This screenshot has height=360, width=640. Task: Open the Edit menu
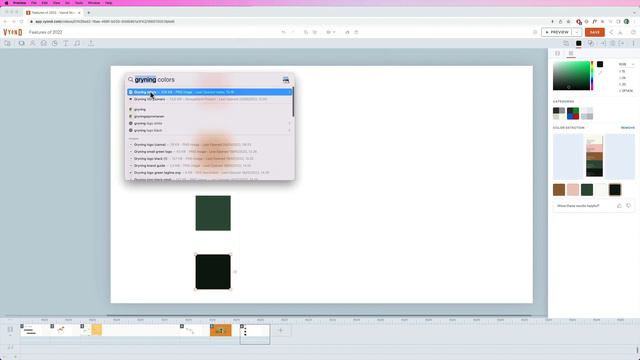[44, 3]
